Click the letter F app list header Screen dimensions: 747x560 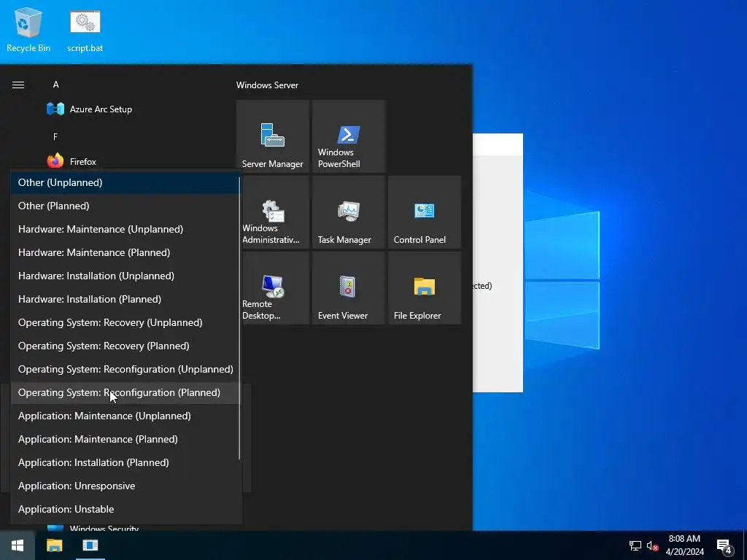click(55, 137)
